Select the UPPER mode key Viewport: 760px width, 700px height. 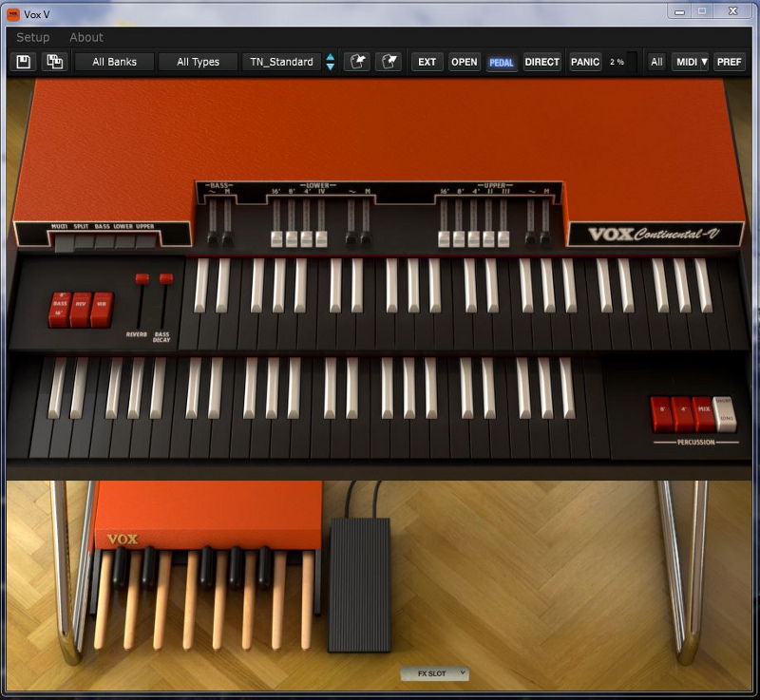(145, 242)
